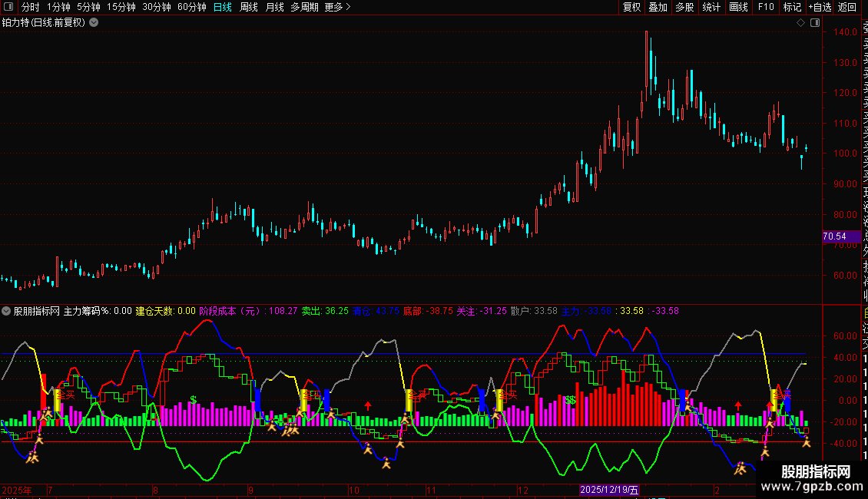Open the 复权 adjustment menu
The width and height of the screenshot is (868, 499).
[631, 7]
